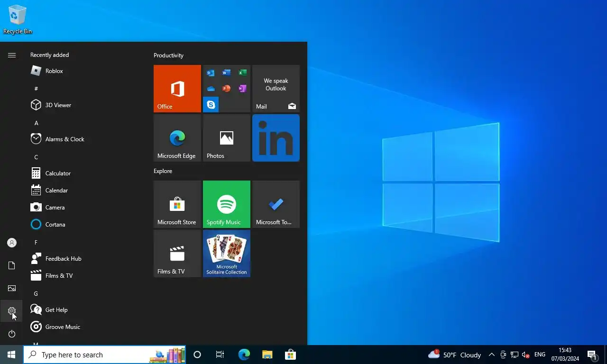This screenshot has width=607, height=364.
Task: Open the clock showing 15:43
Action: pyautogui.click(x=565, y=355)
